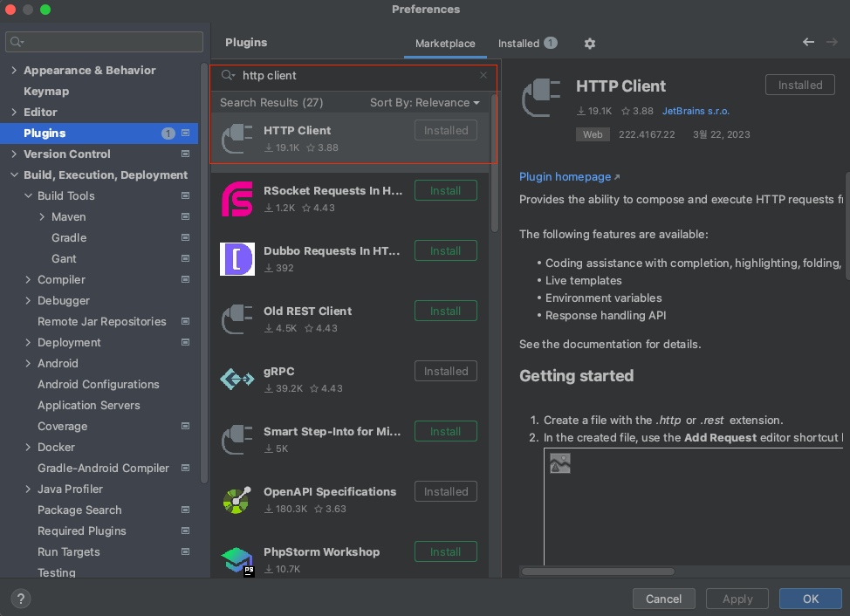
Task: Open the Sort By: Relevance dropdown
Action: pos(424,102)
